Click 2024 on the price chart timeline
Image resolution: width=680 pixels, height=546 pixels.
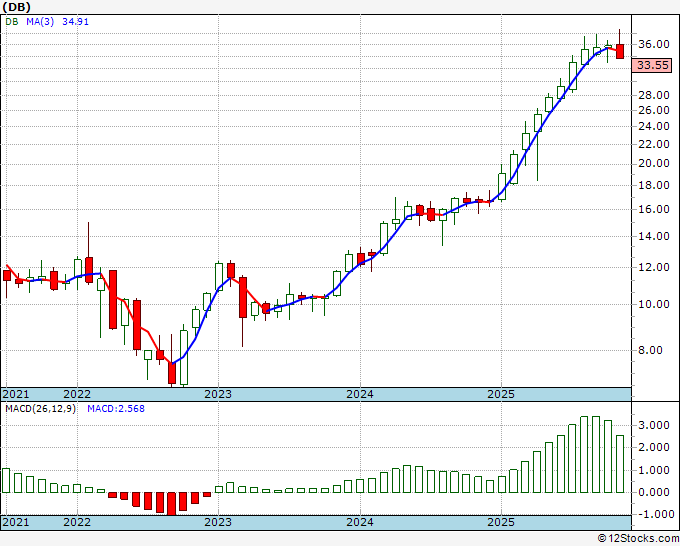360,394
